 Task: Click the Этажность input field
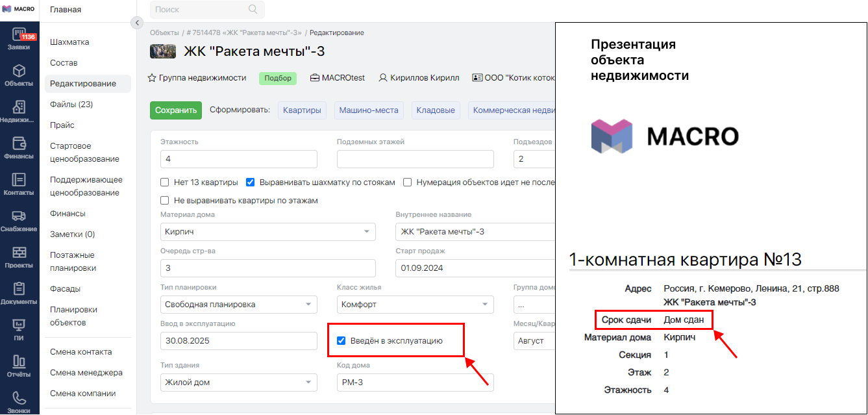pyautogui.click(x=238, y=159)
